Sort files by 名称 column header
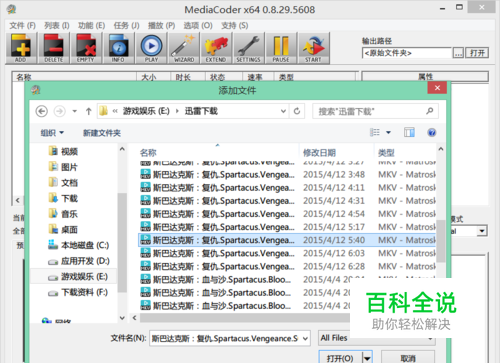The image size is (500, 363). (217, 152)
